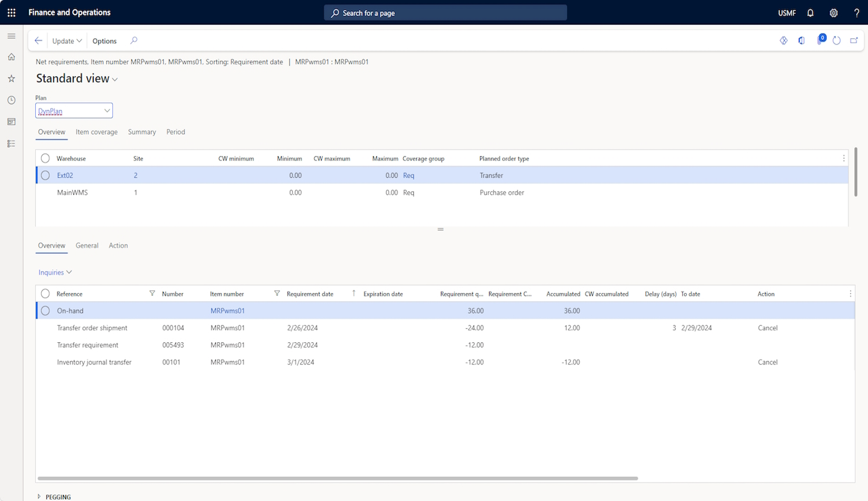The height and width of the screenshot is (501, 868).
Task: Open the settings gear icon
Action: click(833, 13)
